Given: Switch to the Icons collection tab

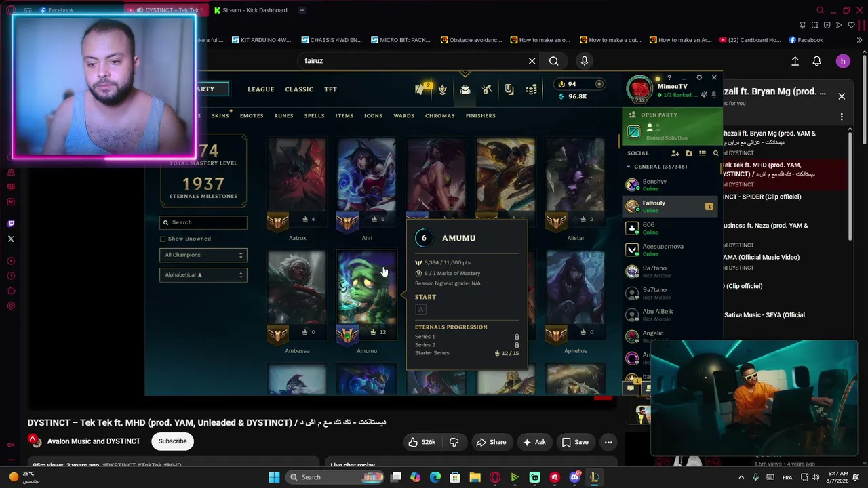Looking at the screenshot, I should pyautogui.click(x=374, y=115).
